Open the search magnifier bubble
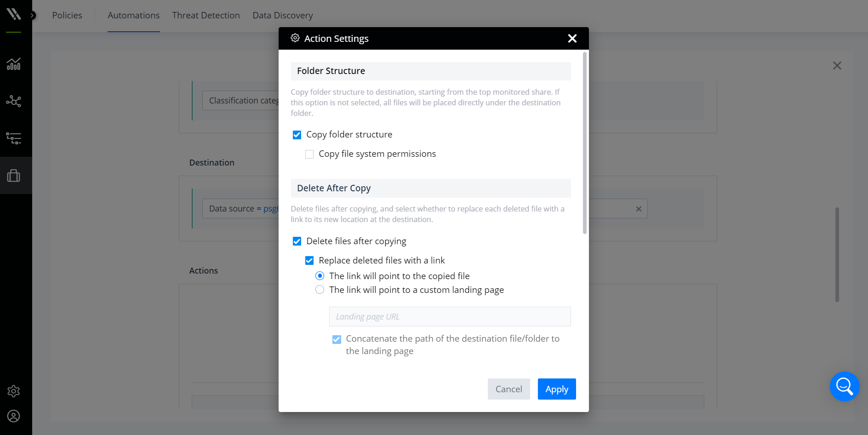 coord(845,386)
